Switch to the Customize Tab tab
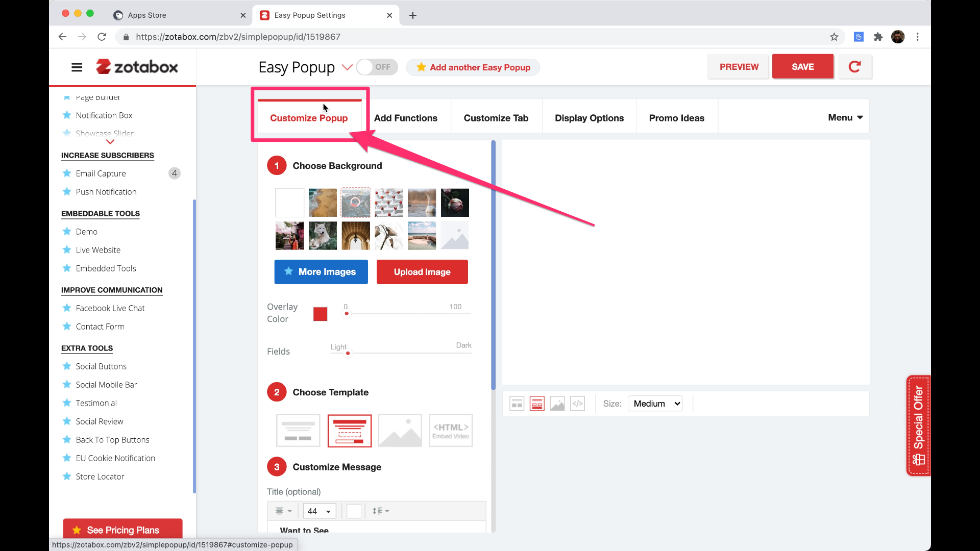The width and height of the screenshot is (980, 551). coord(496,118)
